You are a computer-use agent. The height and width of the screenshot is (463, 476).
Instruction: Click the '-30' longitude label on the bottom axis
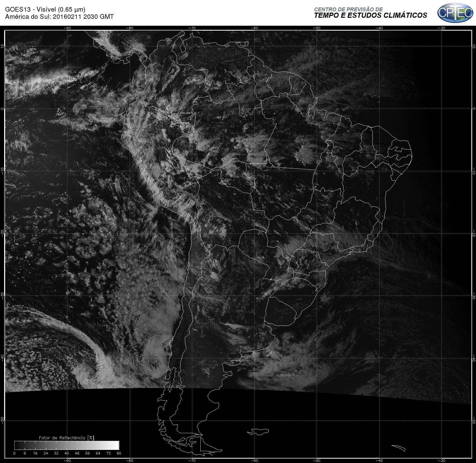(442, 460)
